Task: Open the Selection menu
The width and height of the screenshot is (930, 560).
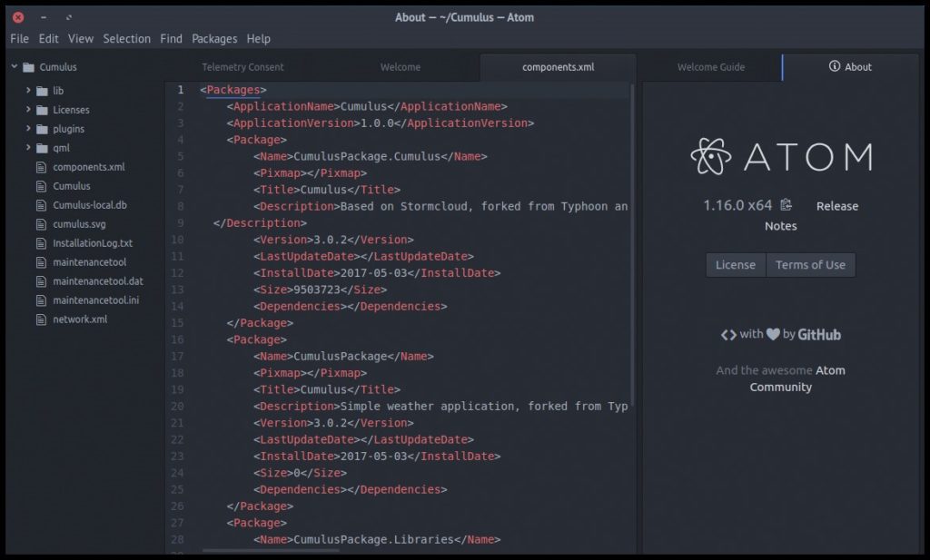Action: coord(127,38)
